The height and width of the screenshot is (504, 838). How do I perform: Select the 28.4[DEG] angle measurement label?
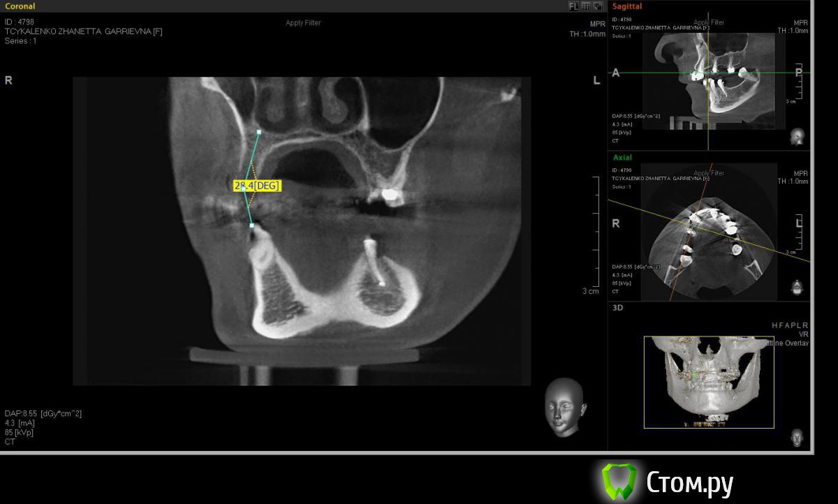pos(257,186)
